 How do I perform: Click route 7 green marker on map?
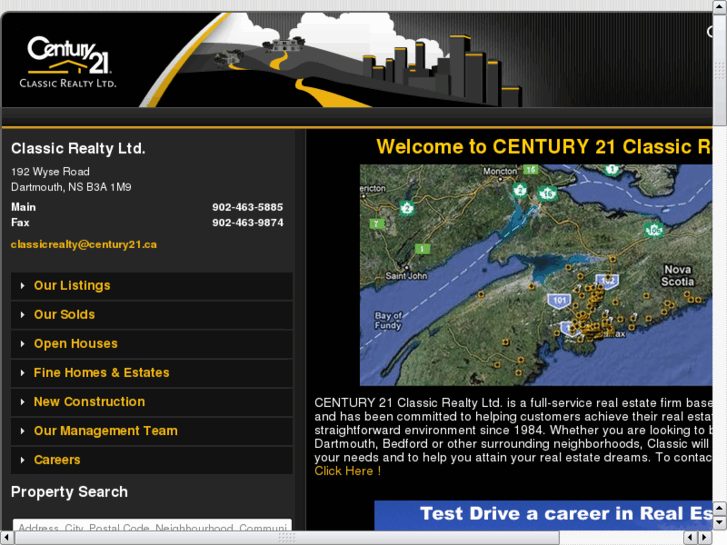point(376,224)
